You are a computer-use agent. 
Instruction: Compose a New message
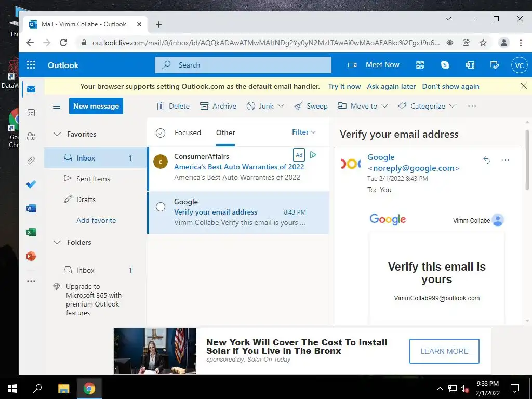coord(96,106)
